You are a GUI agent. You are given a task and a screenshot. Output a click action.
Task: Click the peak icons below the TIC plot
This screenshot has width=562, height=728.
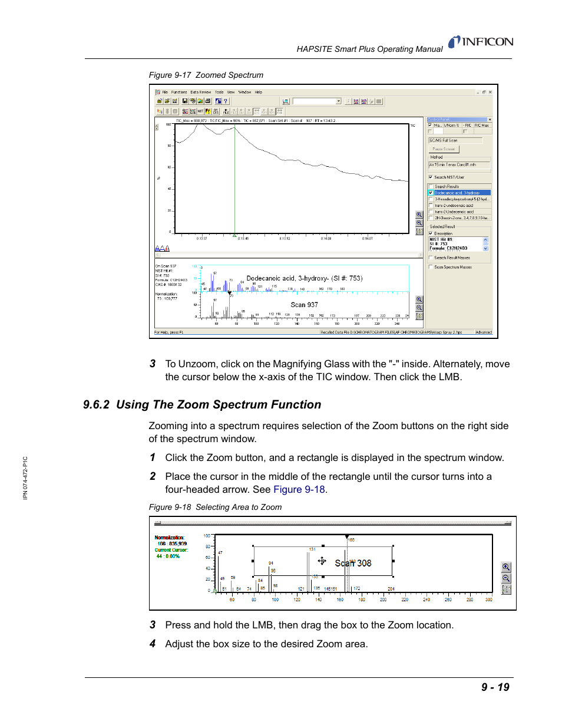pyautogui.click(x=162, y=248)
